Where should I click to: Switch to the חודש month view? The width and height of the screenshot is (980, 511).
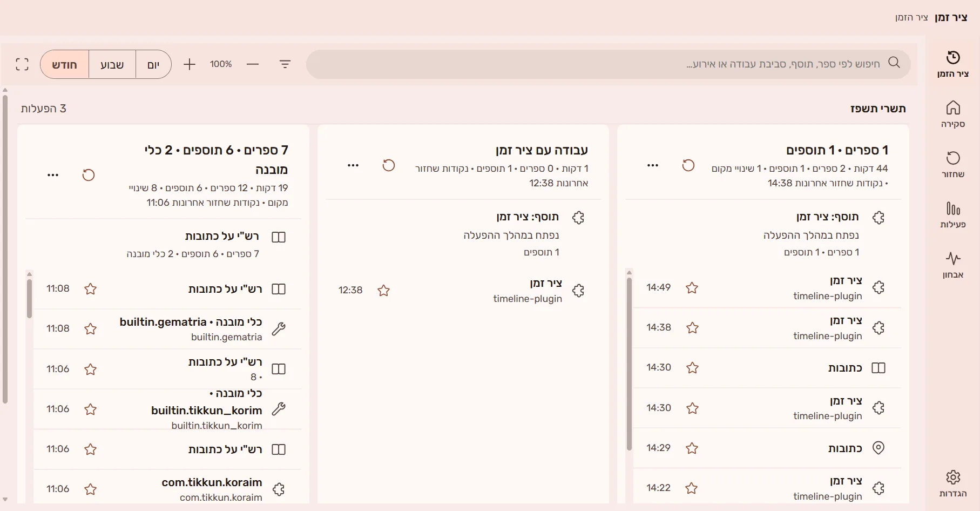pyautogui.click(x=65, y=65)
